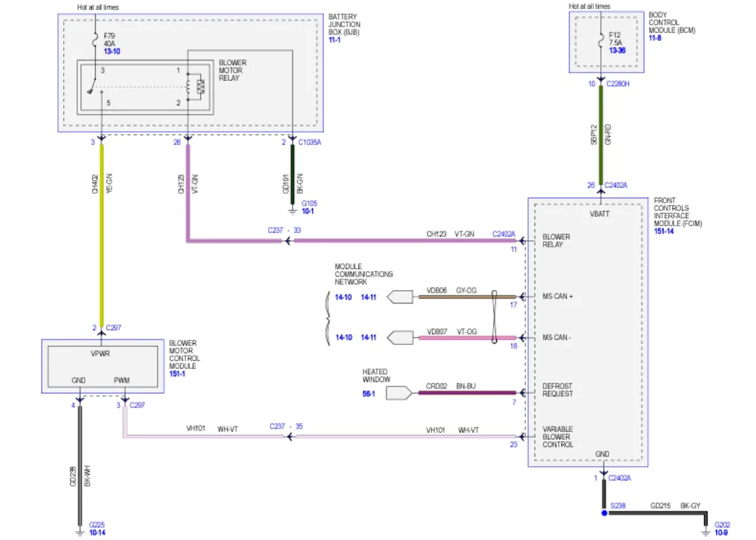Screen dimensions: 756x540
Task: Open the 14-10 reference on the VDB07 row
Action: (344, 337)
